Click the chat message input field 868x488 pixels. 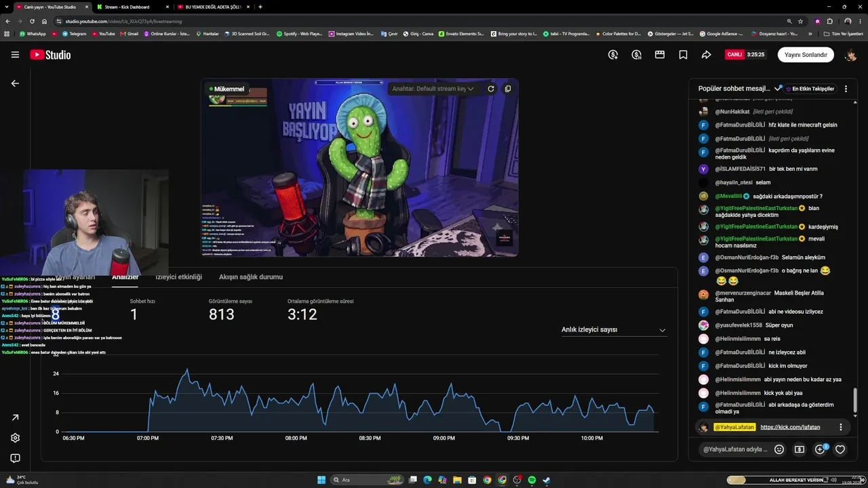[x=735, y=449]
